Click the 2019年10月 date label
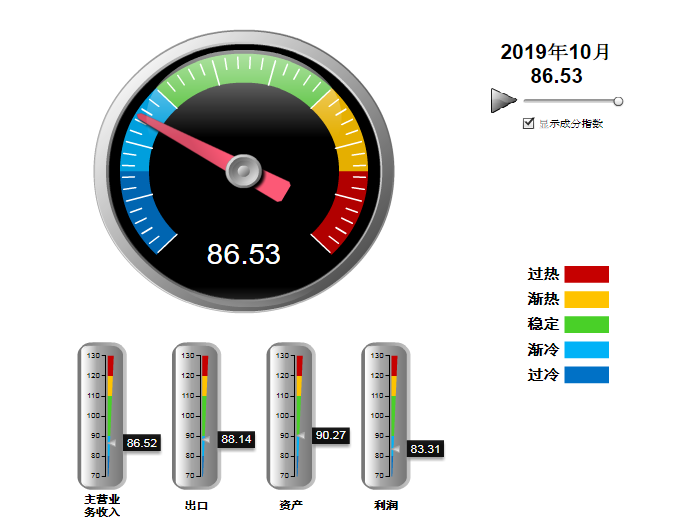This screenshot has width=680, height=522. tap(555, 52)
